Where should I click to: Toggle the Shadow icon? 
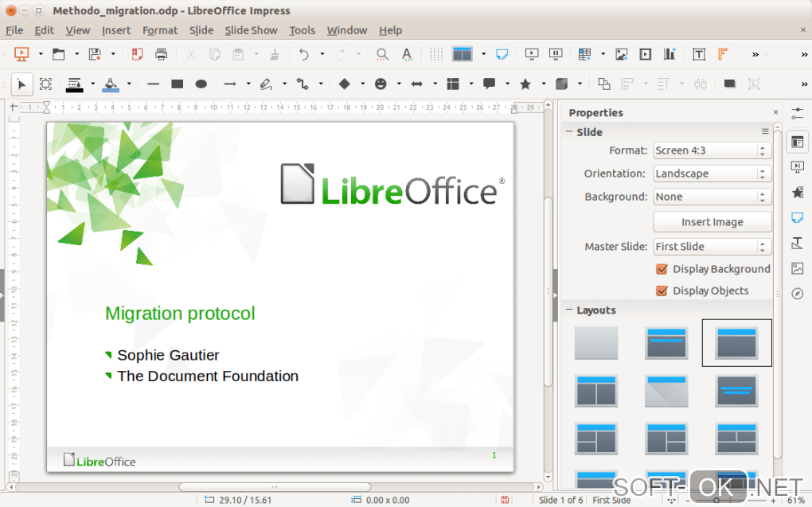coord(730,84)
